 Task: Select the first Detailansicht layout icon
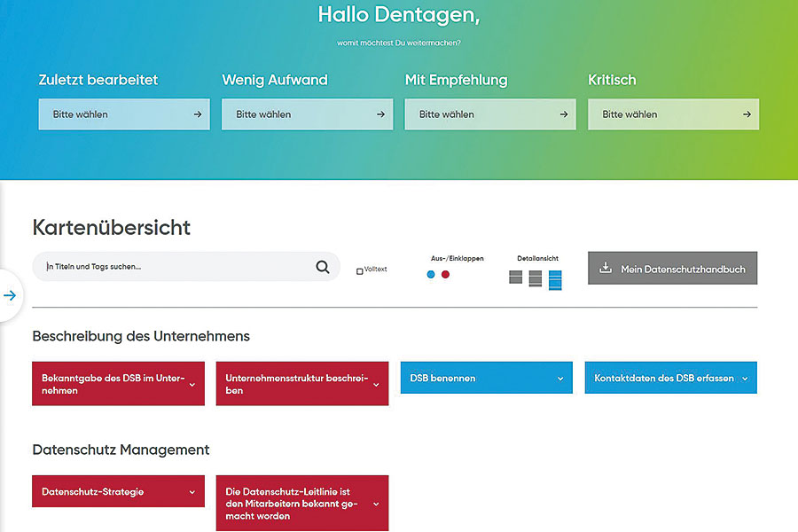(515, 278)
